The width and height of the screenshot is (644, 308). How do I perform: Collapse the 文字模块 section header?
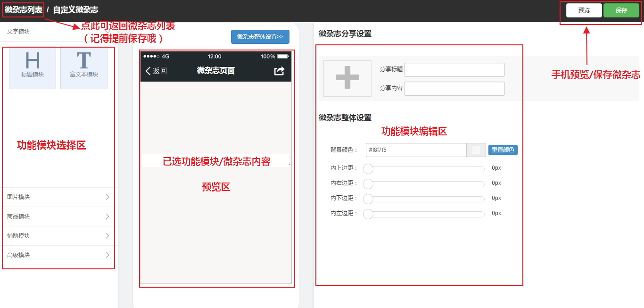pyautogui.click(x=58, y=32)
